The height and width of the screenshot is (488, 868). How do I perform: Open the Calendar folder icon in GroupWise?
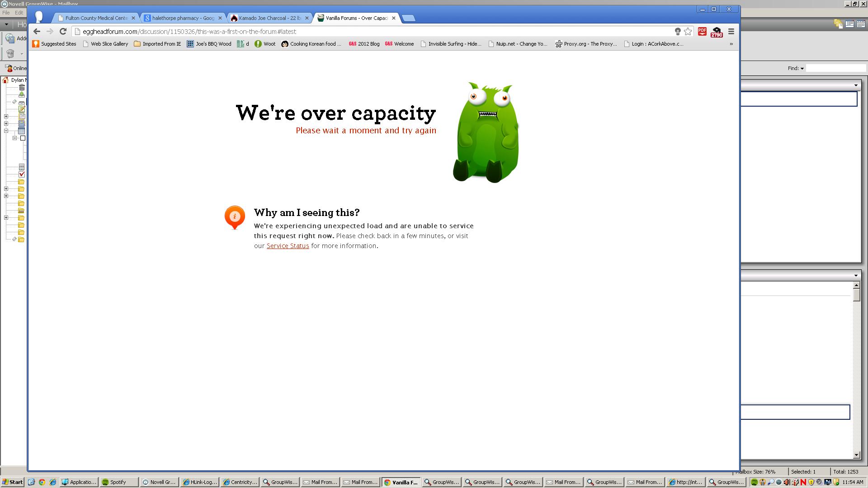[22, 131]
